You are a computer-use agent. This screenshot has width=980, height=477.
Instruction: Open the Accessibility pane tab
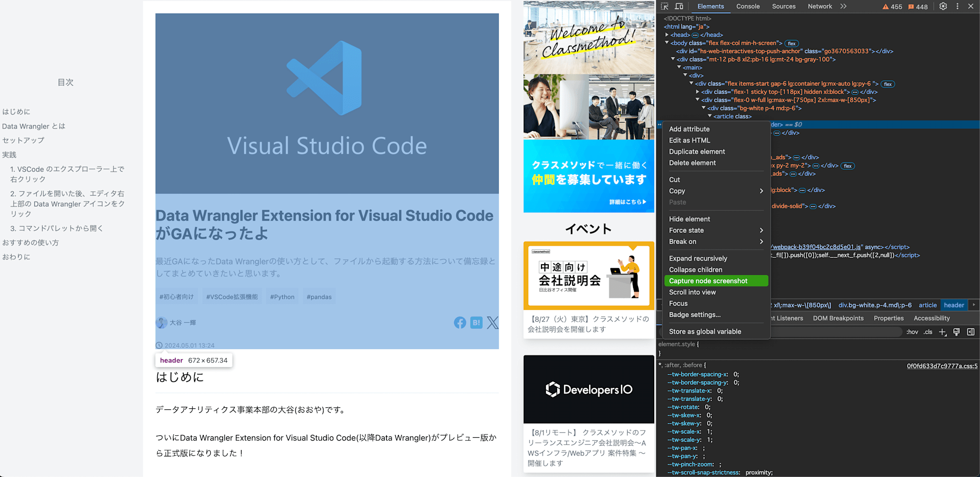click(931, 318)
